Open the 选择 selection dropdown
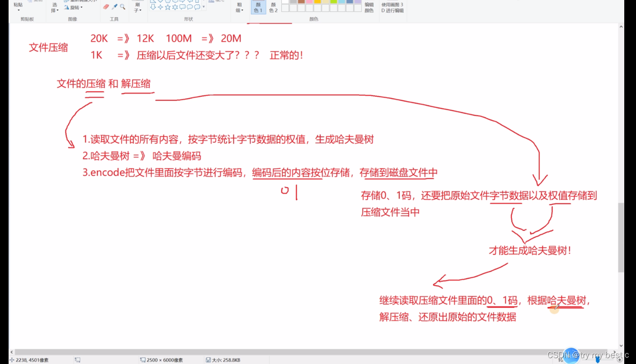The height and width of the screenshot is (364, 636). (55, 8)
